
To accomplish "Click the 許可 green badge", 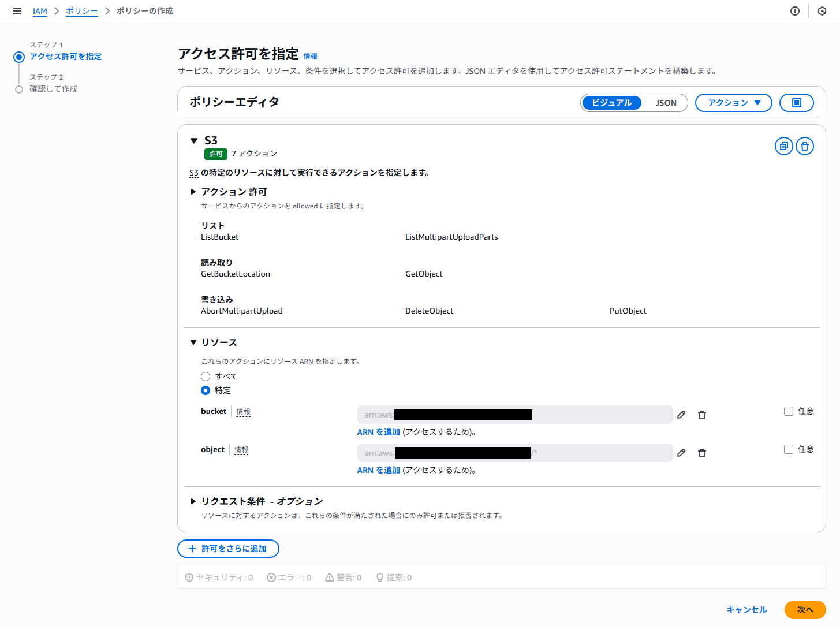I will click(x=216, y=154).
